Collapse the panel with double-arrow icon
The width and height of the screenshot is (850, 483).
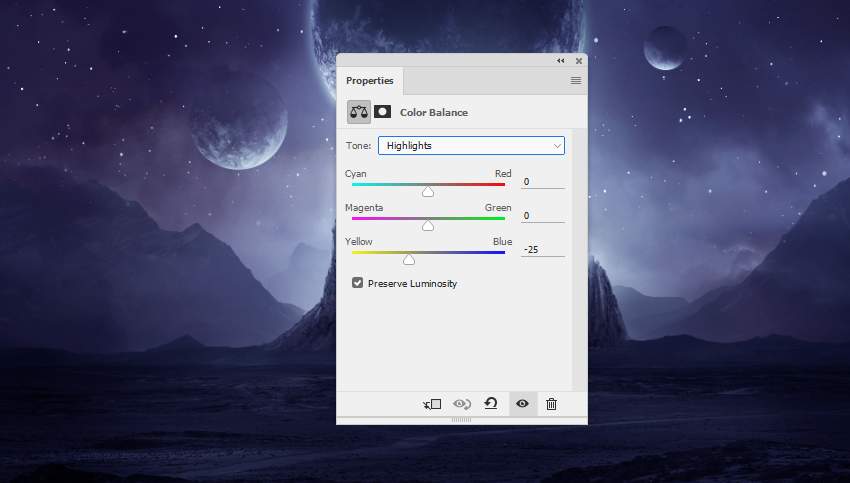(561, 61)
